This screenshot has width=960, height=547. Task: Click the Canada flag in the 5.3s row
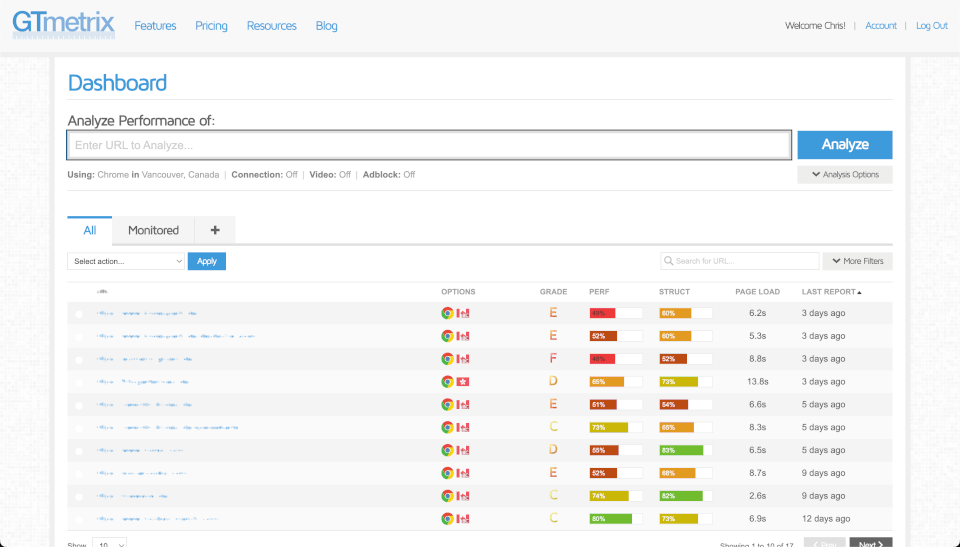(463, 336)
